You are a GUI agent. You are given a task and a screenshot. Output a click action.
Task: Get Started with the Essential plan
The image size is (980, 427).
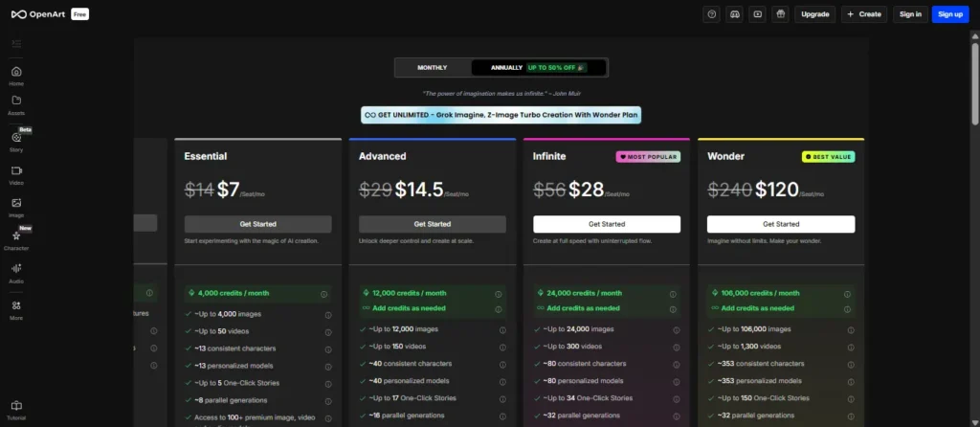tap(258, 224)
